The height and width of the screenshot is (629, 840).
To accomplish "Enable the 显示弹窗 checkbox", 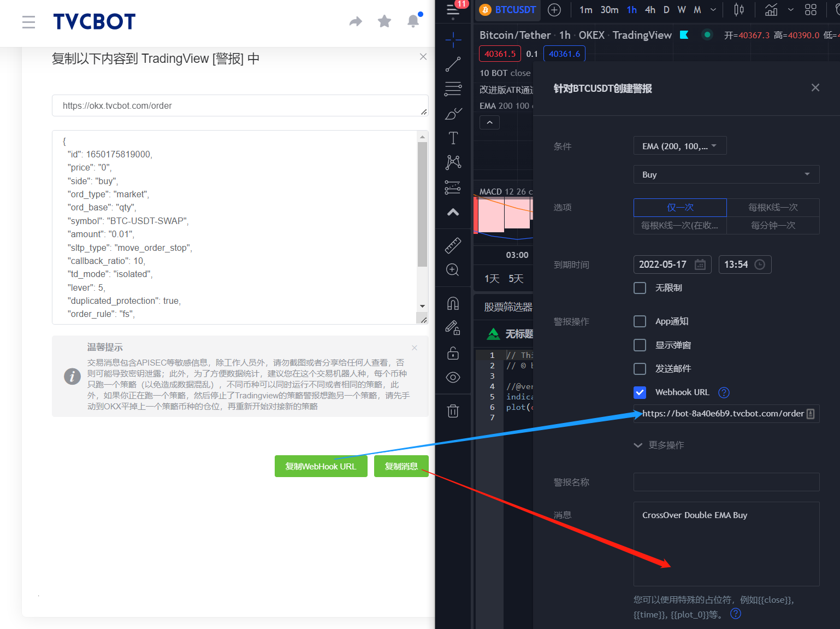I will click(x=640, y=345).
